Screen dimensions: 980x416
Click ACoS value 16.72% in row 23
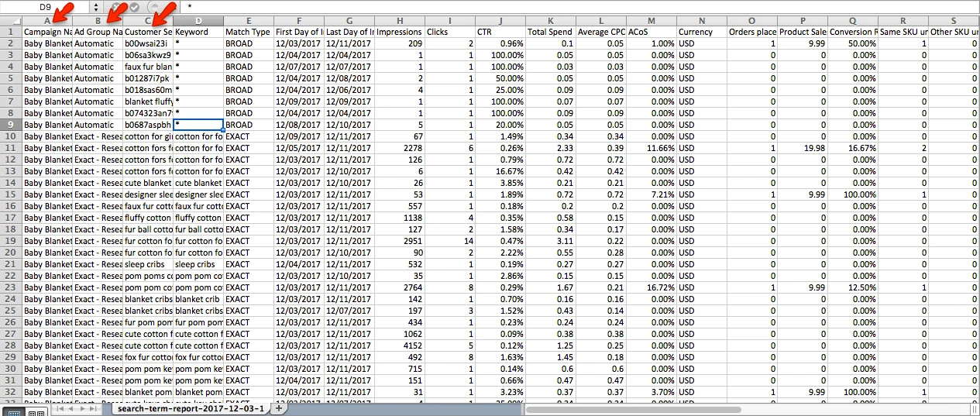652,287
